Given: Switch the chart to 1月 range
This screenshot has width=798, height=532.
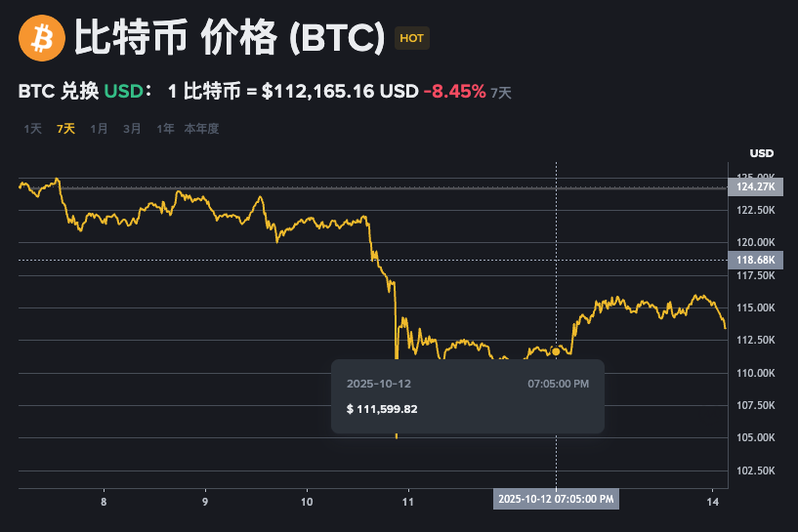Looking at the screenshot, I should coord(99,128).
